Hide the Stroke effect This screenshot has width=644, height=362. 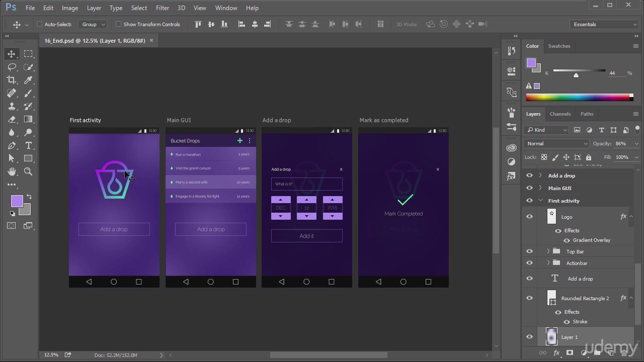point(567,322)
